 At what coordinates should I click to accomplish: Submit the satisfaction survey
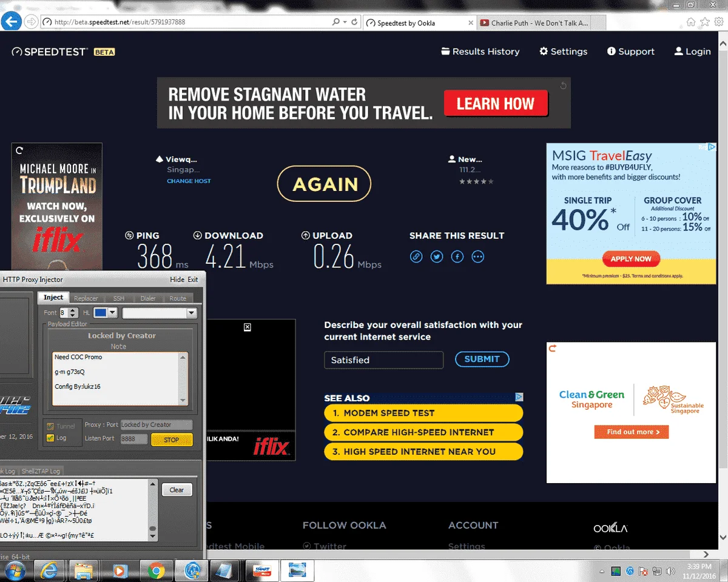click(482, 359)
